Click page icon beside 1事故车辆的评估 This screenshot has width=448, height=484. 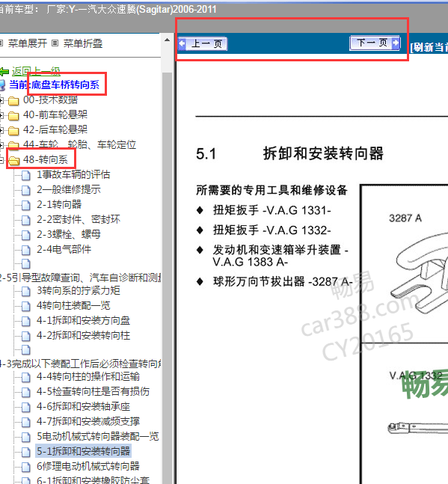(26, 175)
